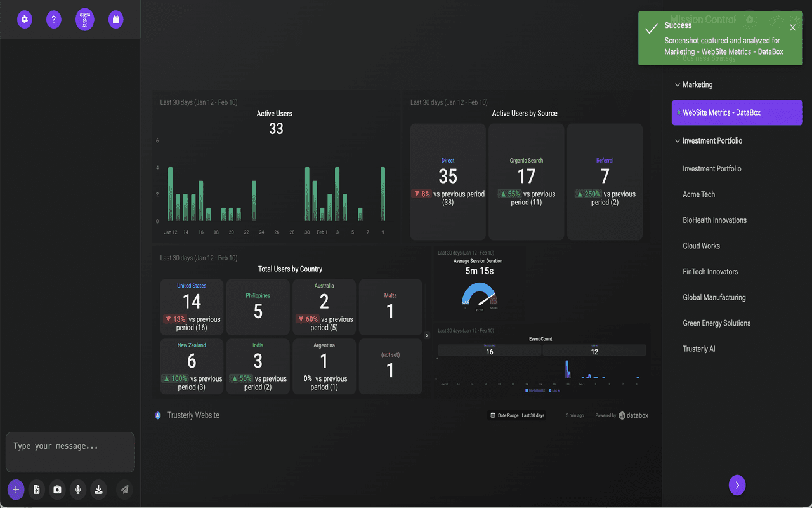This screenshot has height=508, width=812.
Task: Click the Success notification title
Action: coord(678,25)
